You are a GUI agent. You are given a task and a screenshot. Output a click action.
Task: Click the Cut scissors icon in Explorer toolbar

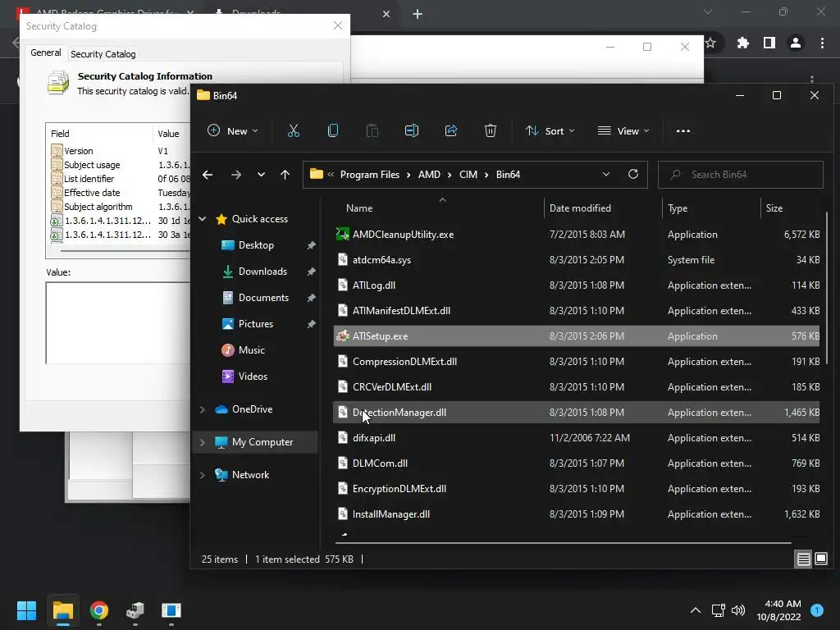(x=293, y=130)
